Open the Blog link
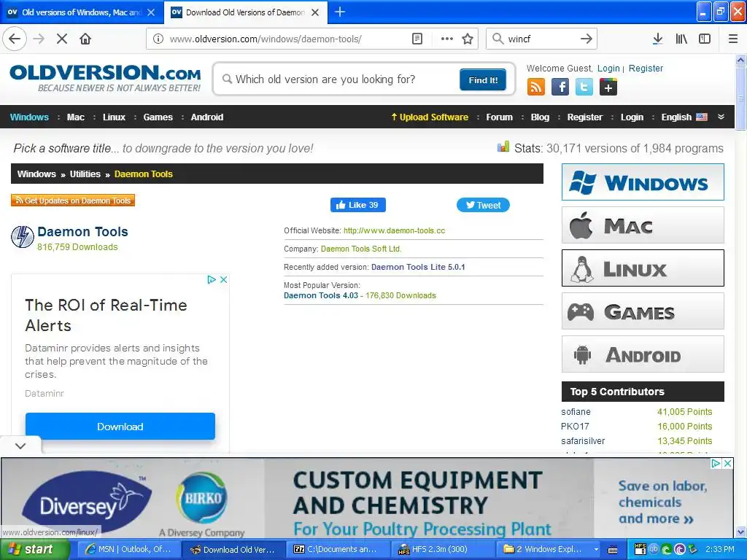747x560 pixels. coord(540,117)
